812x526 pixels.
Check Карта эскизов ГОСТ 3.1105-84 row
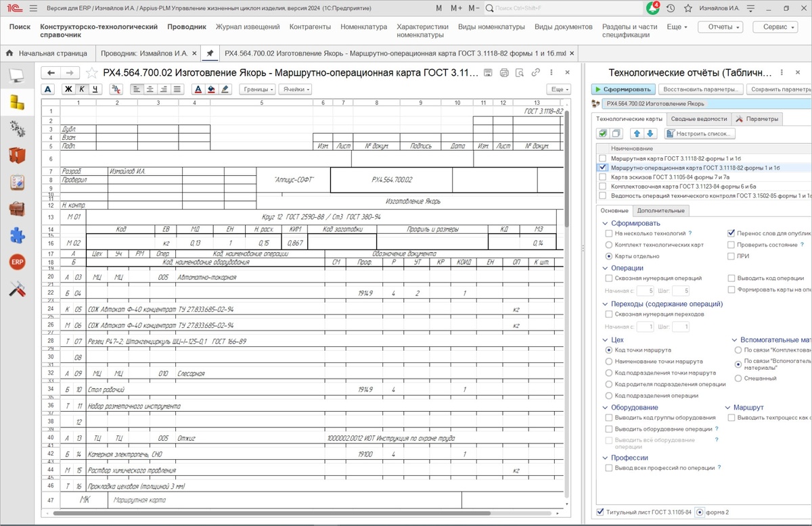(x=602, y=176)
